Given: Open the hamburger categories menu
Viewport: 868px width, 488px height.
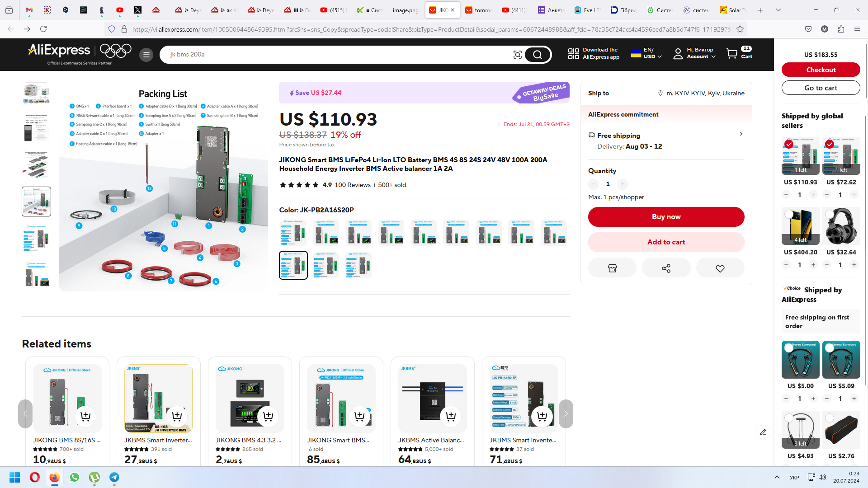Looking at the screenshot, I should (146, 55).
